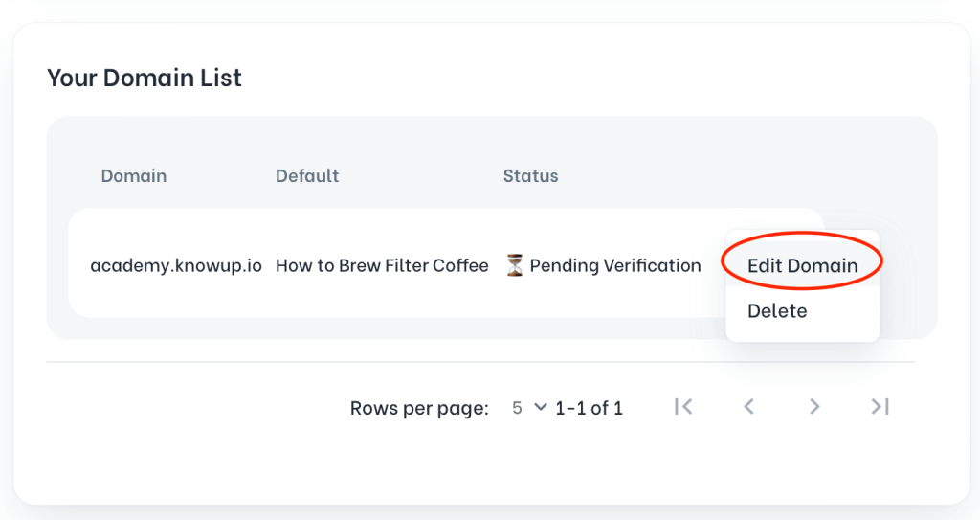Select Delete from the context menu

[777, 310]
